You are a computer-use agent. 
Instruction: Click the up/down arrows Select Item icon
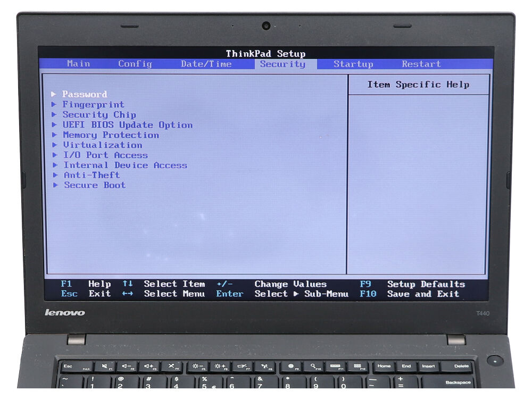coord(128,284)
